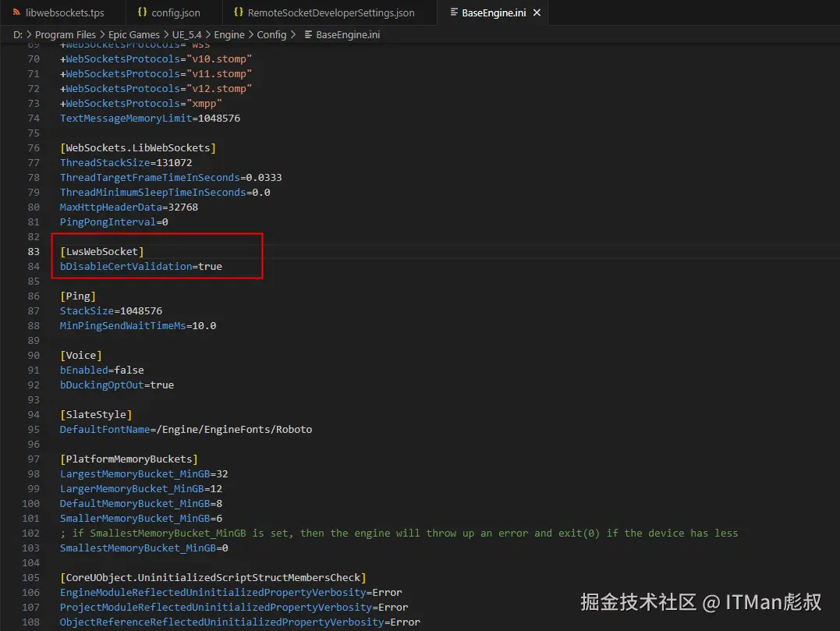
Task: Click the [Ping] section header
Action: click(x=78, y=296)
